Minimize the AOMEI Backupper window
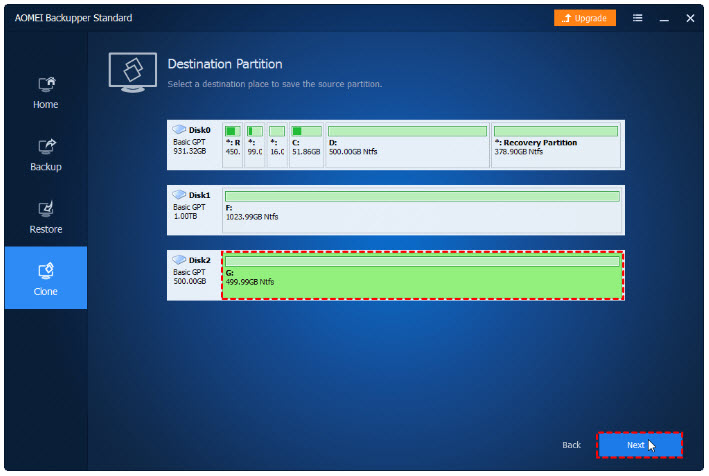Screen dimensions: 709x476 pos(664,18)
